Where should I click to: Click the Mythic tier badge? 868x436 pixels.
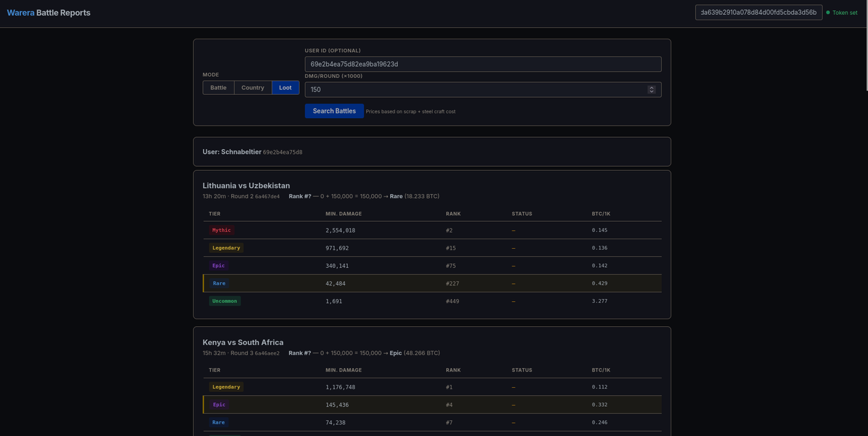point(221,231)
